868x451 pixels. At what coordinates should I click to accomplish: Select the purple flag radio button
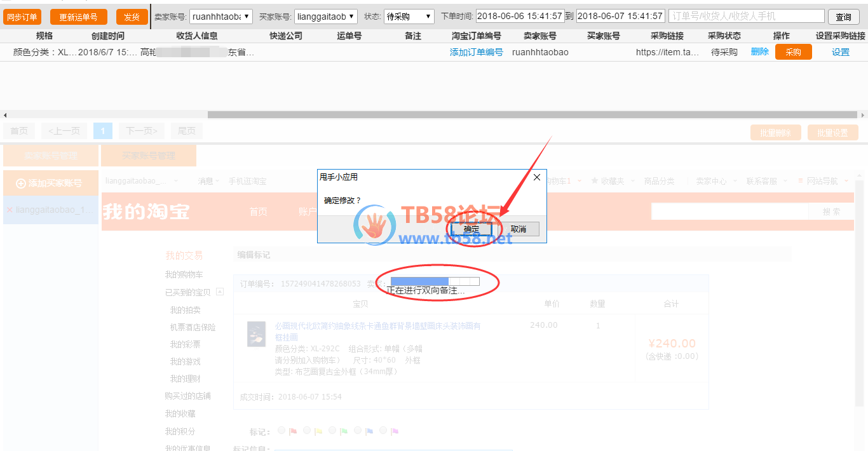click(x=383, y=431)
